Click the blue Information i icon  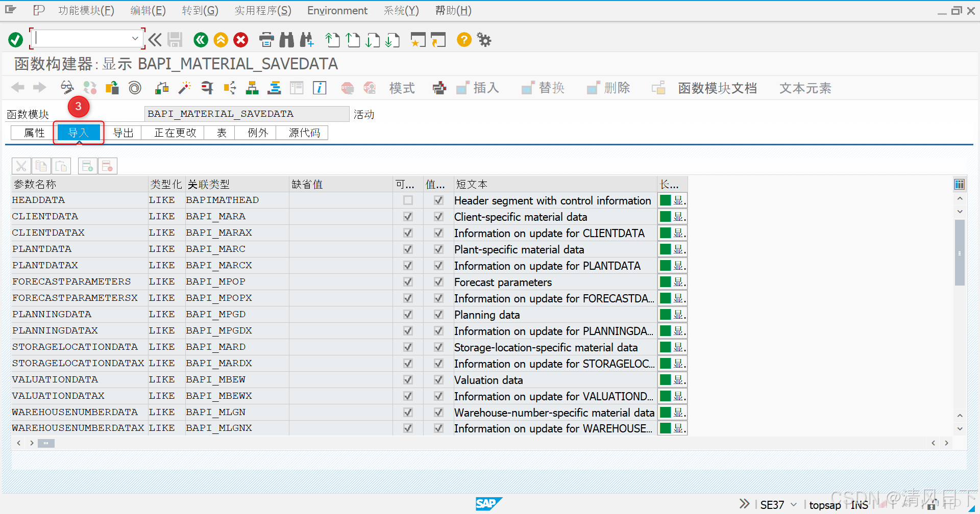tap(320, 88)
